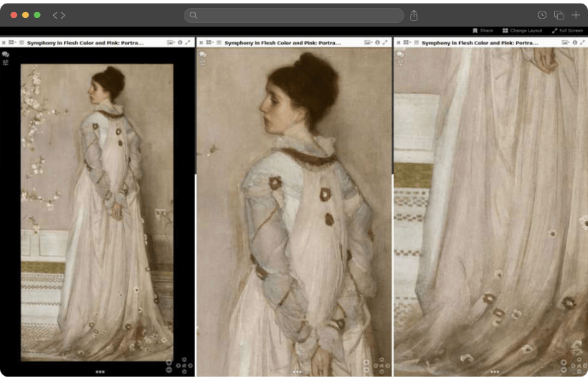The width and height of the screenshot is (588, 380).
Task: Select the middle pane title text
Action: (x=283, y=43)
